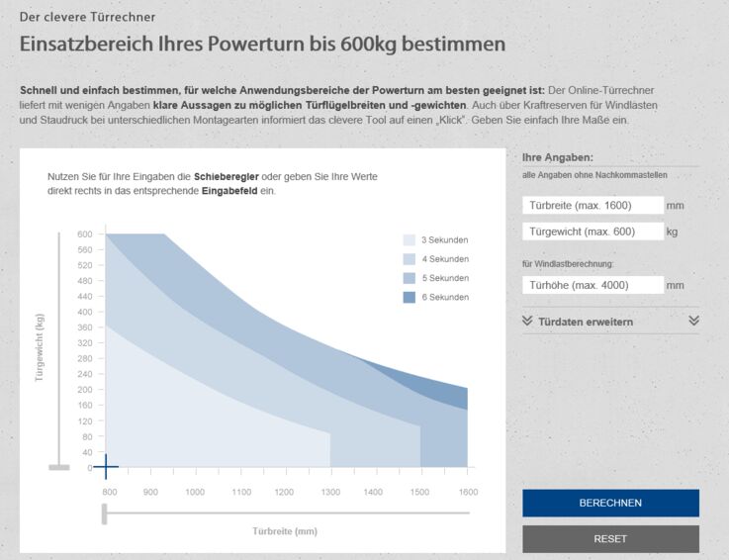The image size is (729, 560).
Task: Focus the Türbreite (max. 1600) input field
Action: pos(592,205)
